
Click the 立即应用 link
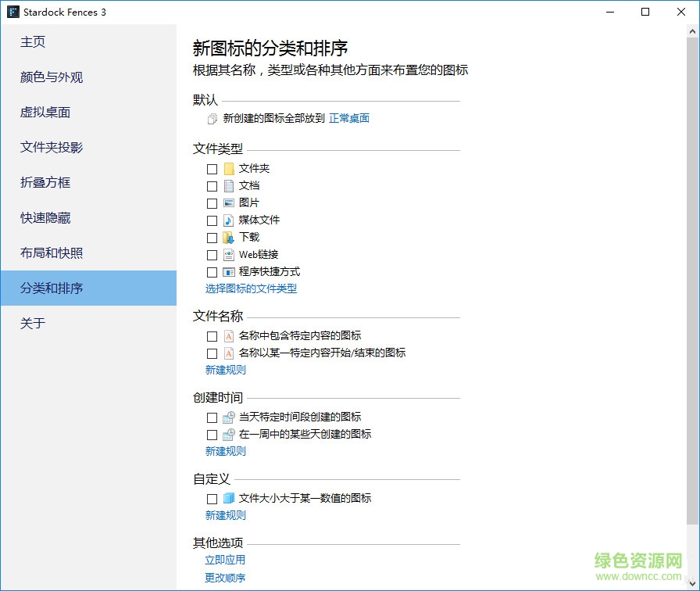pos(225,560)
